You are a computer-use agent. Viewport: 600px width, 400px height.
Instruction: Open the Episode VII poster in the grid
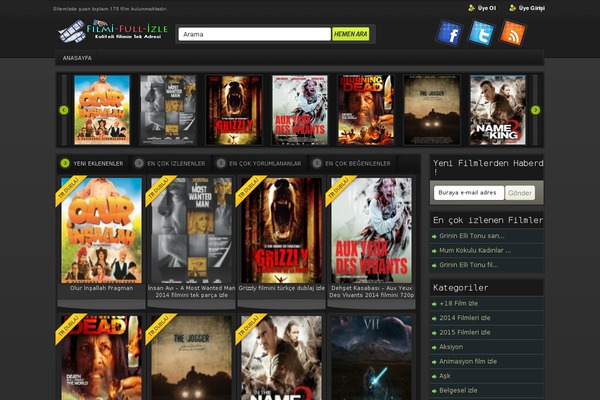(372, 358)
